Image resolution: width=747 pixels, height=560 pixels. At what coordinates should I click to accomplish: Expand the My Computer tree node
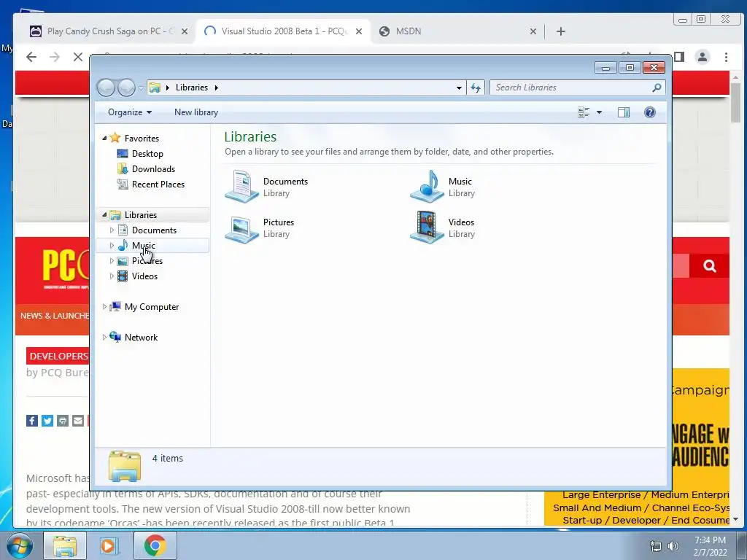104,307
